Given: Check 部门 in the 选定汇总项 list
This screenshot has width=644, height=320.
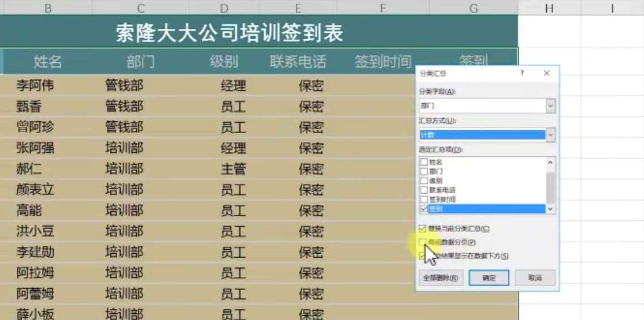Looking at the screenshot, I should [x=424, y=171].
